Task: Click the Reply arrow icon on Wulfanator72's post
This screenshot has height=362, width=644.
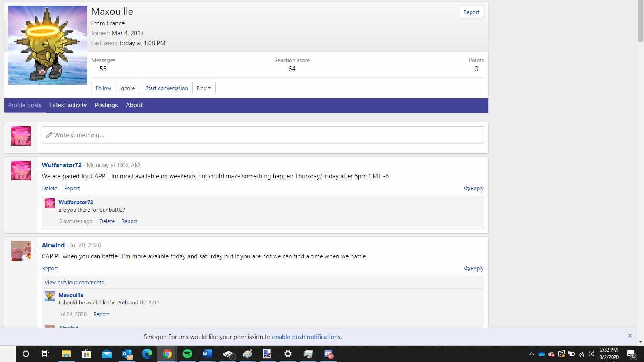Action: click(x=466, y=188)
